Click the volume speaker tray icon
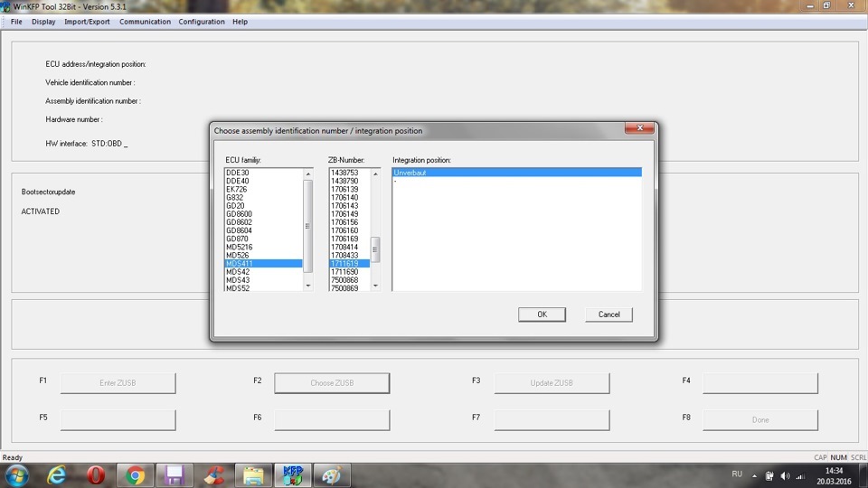This screenshot has height=488, width=868. [x=784, y=475]
